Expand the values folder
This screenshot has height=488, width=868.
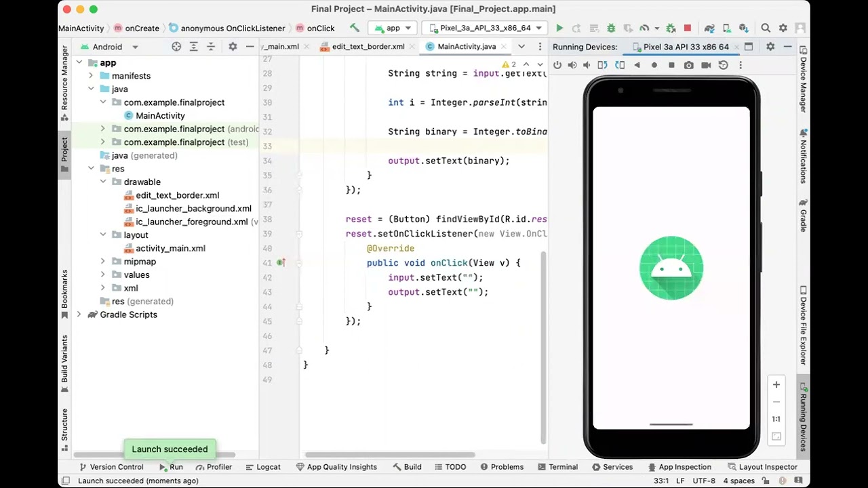click(x=103, y=274)
